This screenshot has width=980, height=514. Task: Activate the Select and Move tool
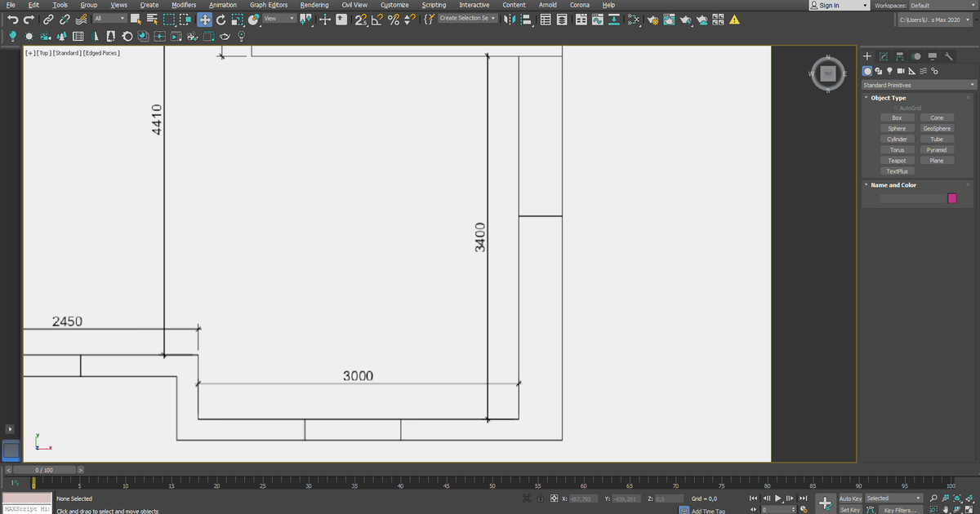pyautogui.click(x=204, y=20)
